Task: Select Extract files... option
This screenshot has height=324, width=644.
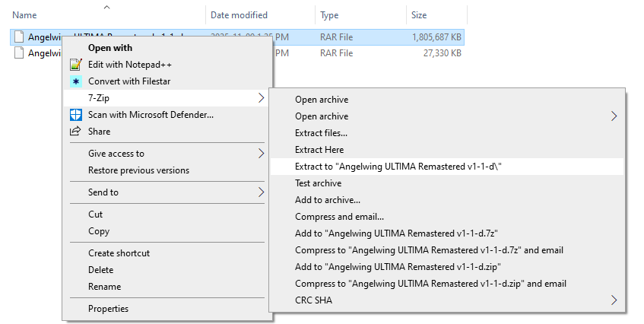Action: [321, 133]
